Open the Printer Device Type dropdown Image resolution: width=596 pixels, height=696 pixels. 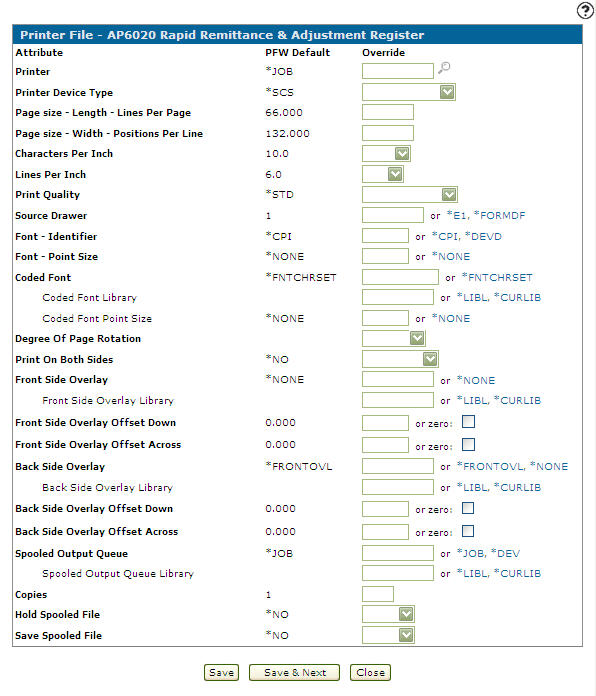click(409, 92)
